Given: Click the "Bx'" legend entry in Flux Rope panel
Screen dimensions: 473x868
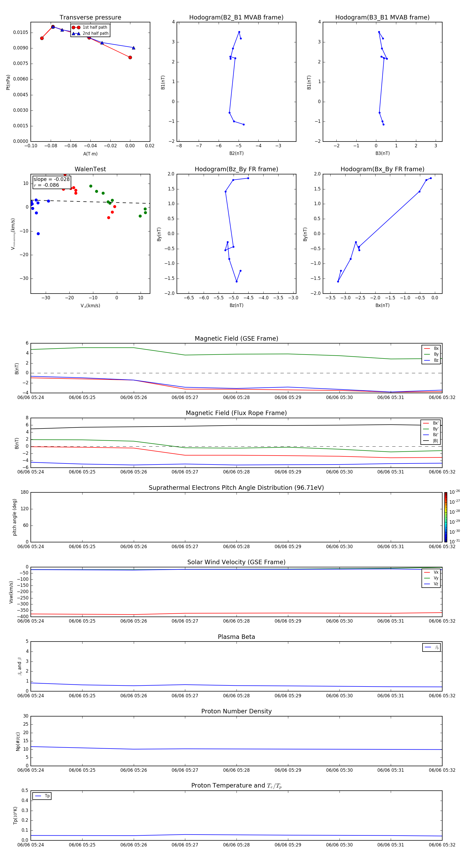Looking at the screenshot, I should click(x=431, y=423).
